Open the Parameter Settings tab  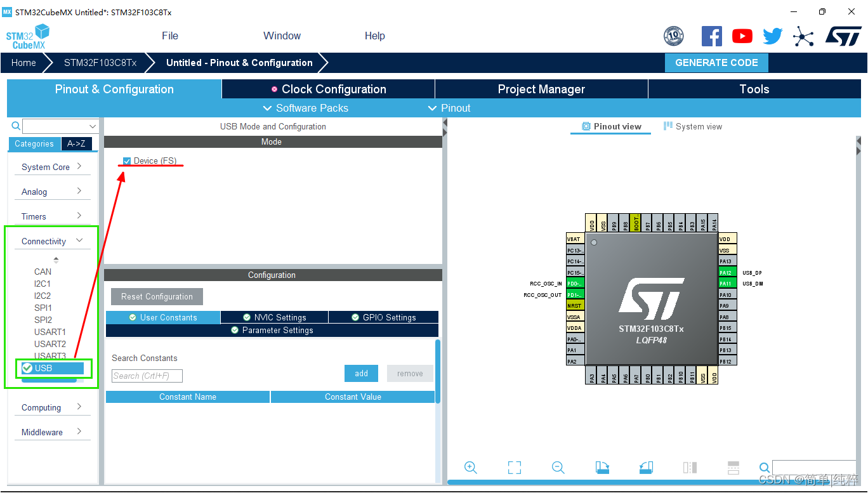tap(272, 331)
